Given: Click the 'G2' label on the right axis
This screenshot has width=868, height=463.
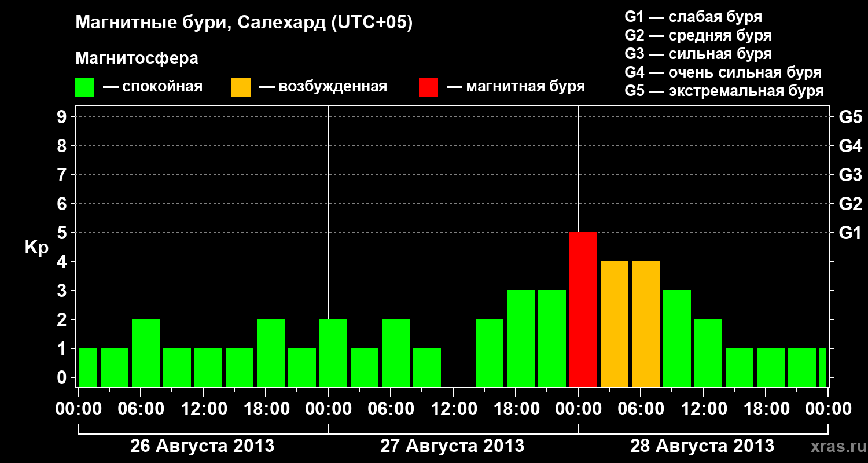Looking at the screenshot, I should pos(850,204).
